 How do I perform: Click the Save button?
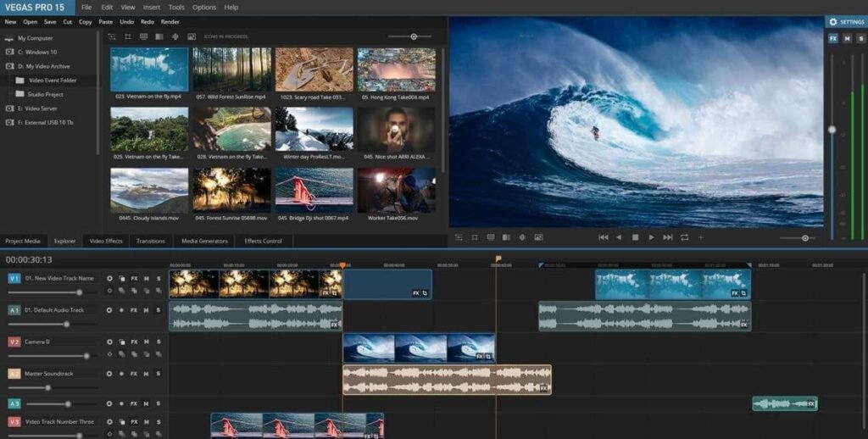50,22
